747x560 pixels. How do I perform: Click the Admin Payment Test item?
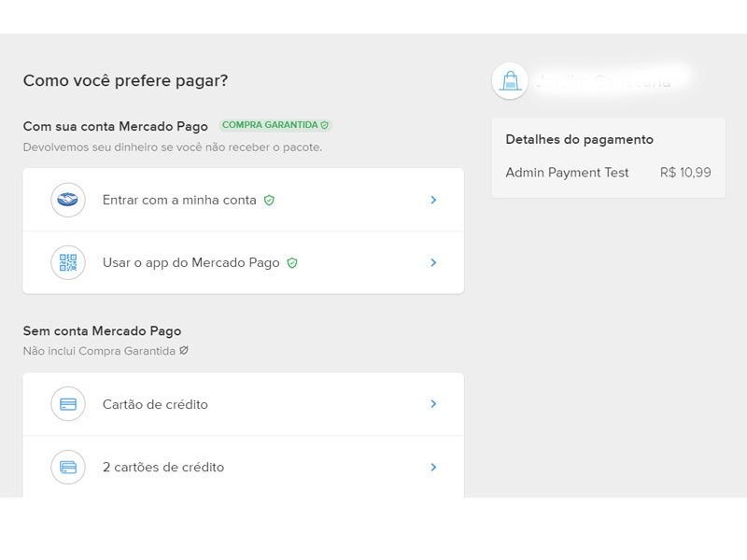click(x=567, y=173)
